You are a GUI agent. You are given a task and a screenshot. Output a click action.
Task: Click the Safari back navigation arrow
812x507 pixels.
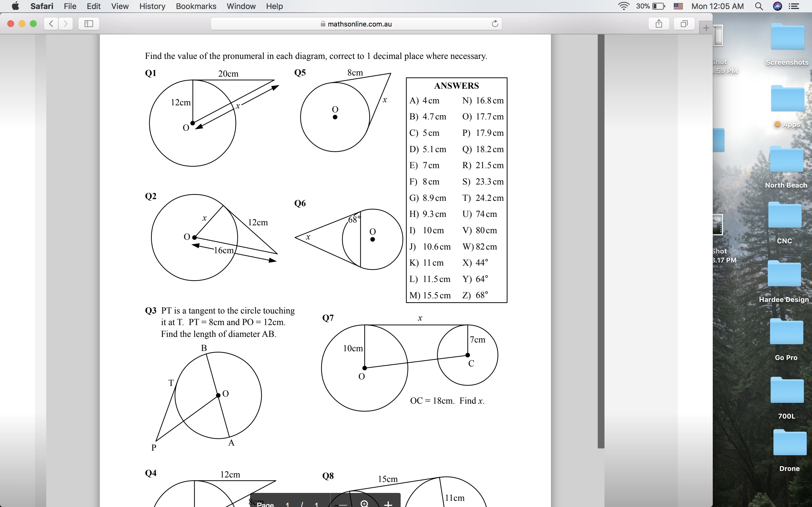point(51,23)
